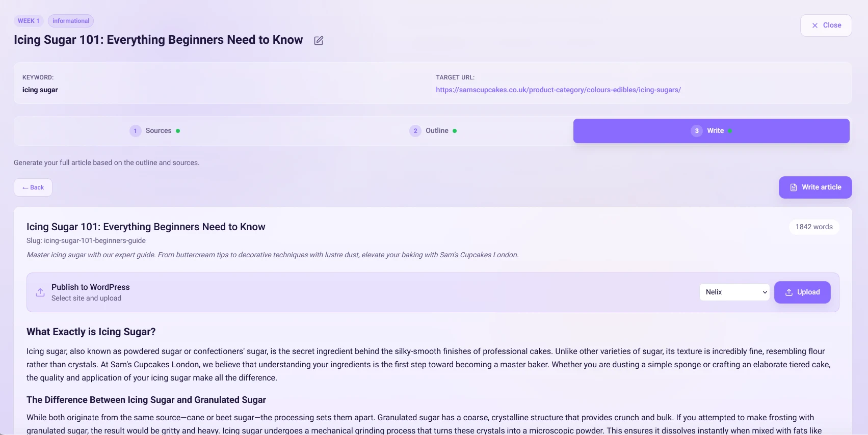Image resolution: width=868 pixels, height=435 pixels.
Task: Click the document icon inside the Write article button
Action: [794, 187]
